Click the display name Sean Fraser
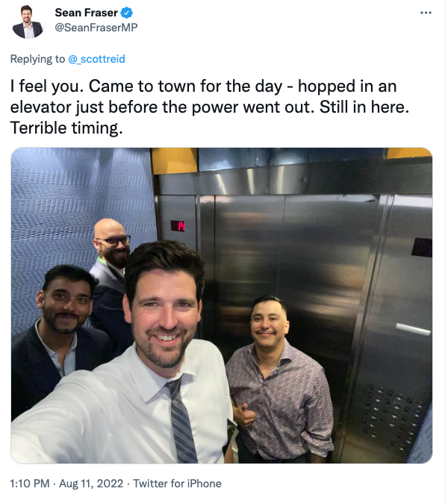The width and height of the screenshot is (448, 503). pyautogui.click(x=87, y=13)
